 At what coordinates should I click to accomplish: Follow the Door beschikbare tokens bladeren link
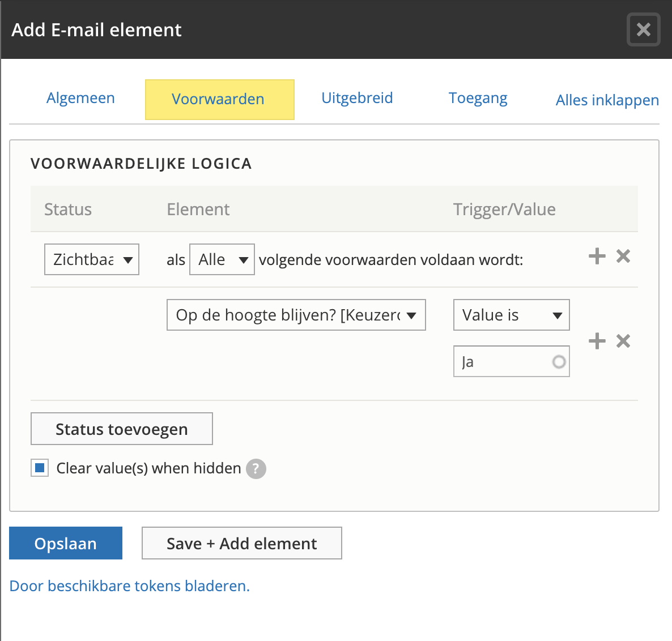pyautogui.click(x=130, y=586)
